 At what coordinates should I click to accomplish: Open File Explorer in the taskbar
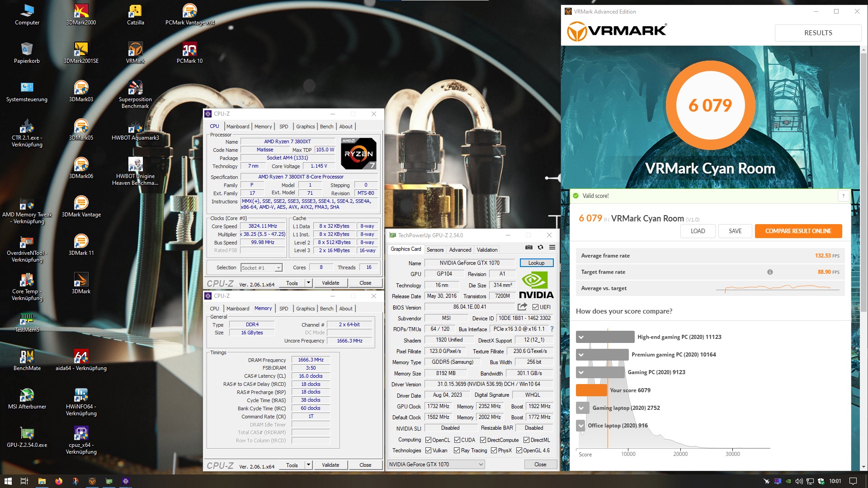[42, 481]
